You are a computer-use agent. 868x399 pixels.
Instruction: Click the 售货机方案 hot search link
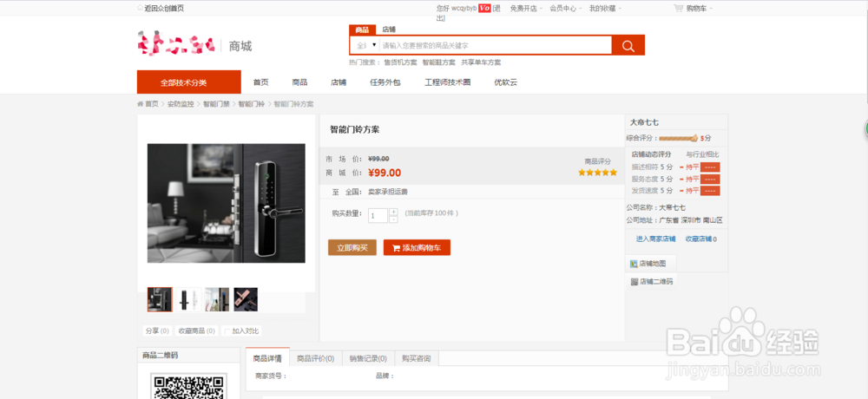pyautogui.click(x=401, y=62)
